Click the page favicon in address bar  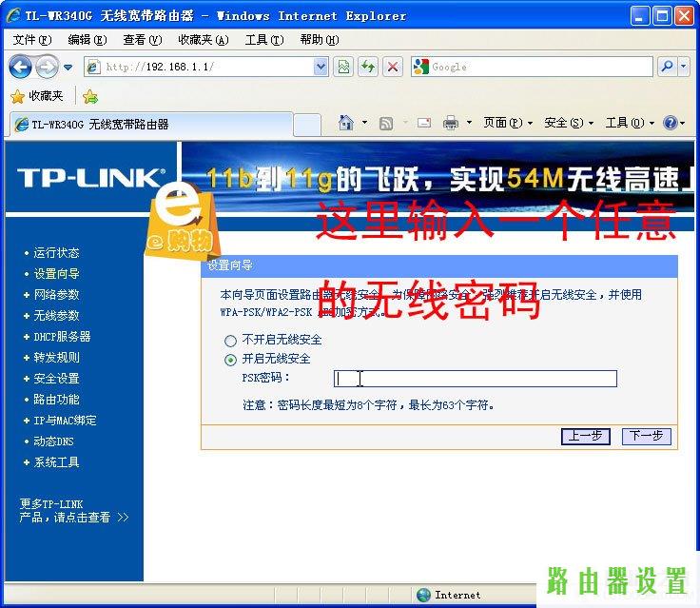(x=93, y=68)
